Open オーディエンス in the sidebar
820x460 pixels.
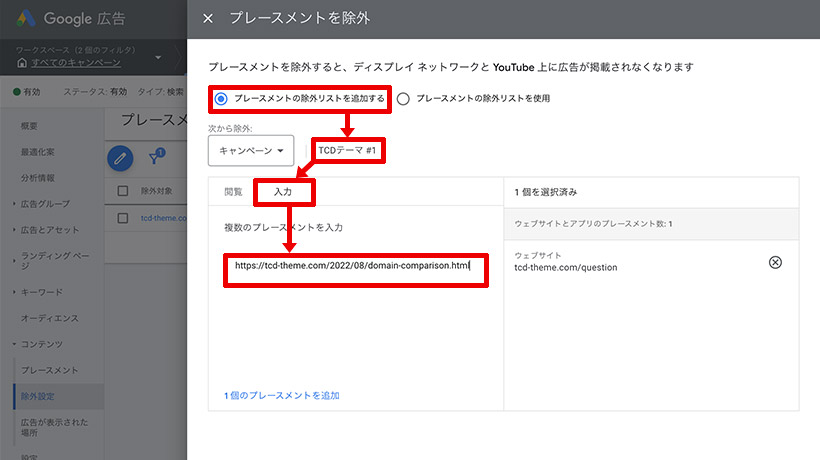[50, 318]
